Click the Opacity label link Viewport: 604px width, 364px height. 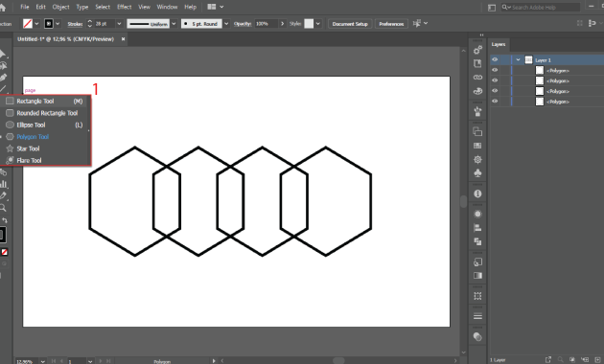click(243, 24)
